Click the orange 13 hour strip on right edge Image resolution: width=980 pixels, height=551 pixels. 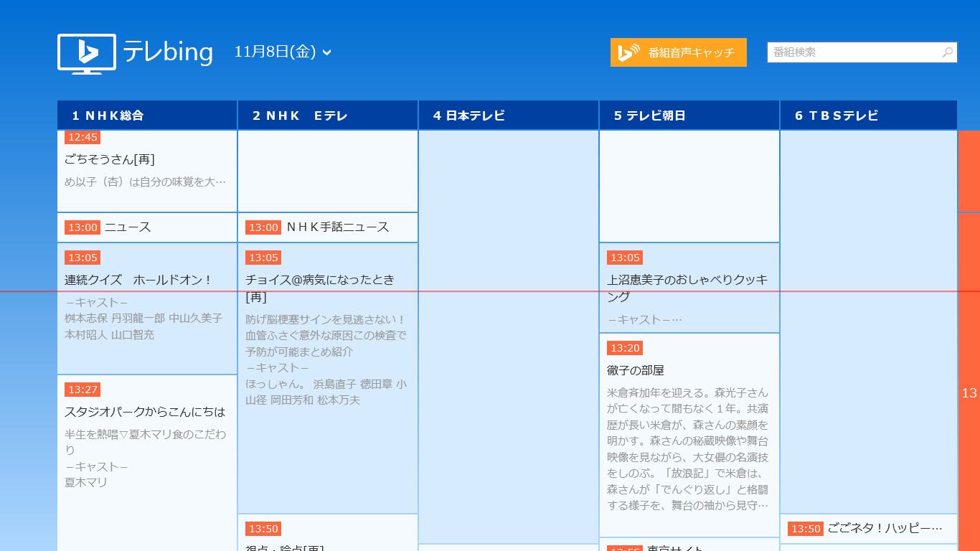click(x=970, y=395)
